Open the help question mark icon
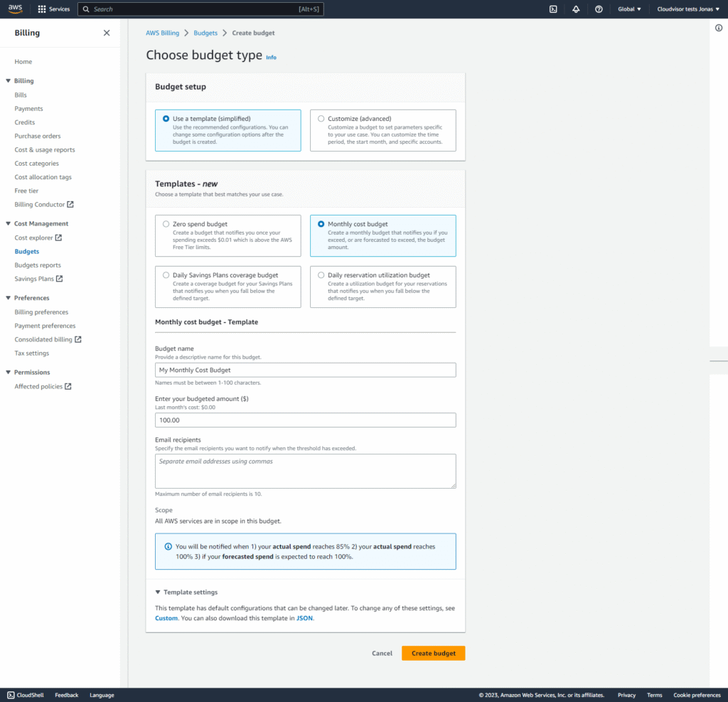728x702 pixels. [599, 9]
